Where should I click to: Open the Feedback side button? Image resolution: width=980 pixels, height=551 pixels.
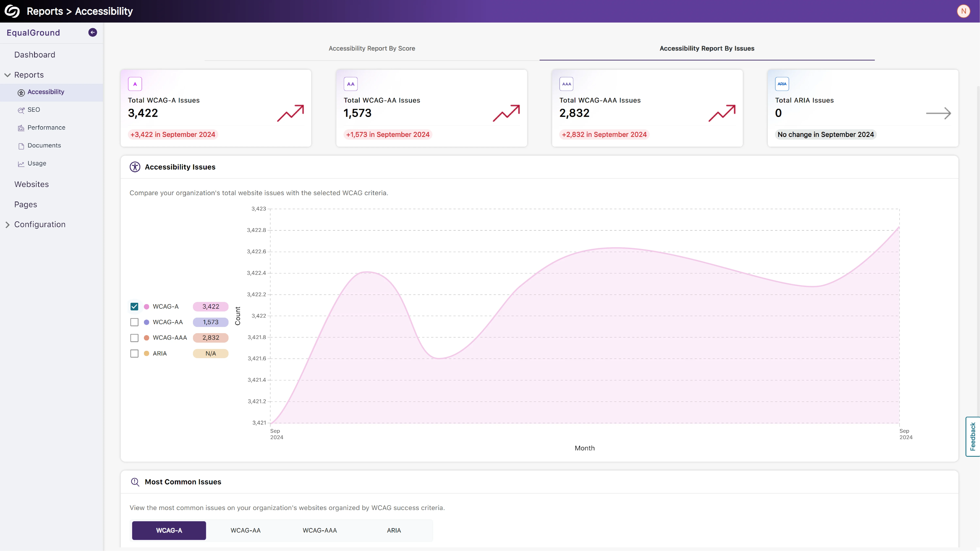973,437
